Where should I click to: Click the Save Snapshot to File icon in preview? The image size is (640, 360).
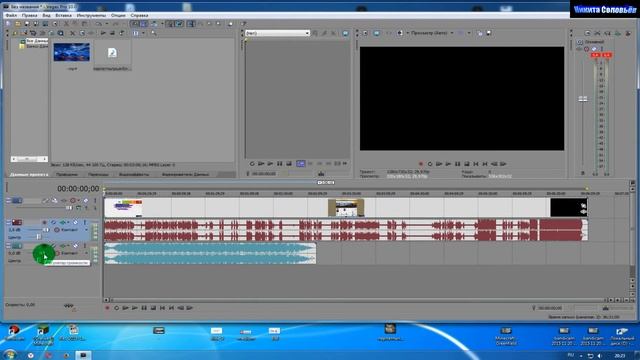click(x=489, y=33)
